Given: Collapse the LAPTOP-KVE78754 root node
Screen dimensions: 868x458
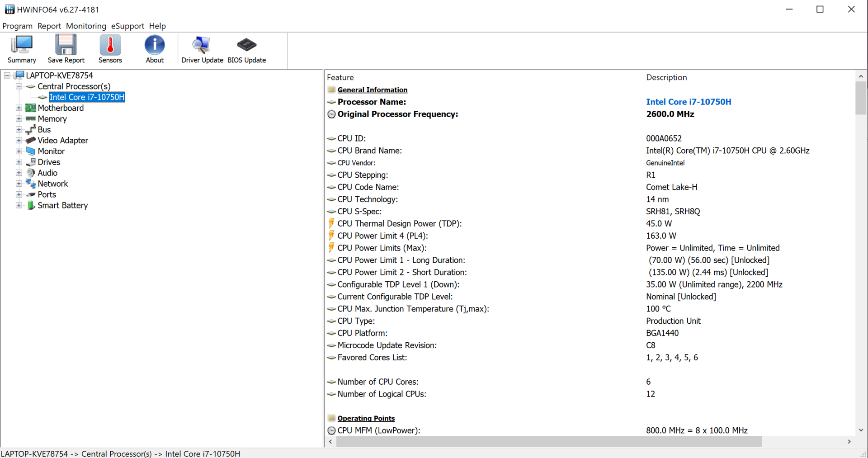Looking at the screenshot, I should 7,76.
